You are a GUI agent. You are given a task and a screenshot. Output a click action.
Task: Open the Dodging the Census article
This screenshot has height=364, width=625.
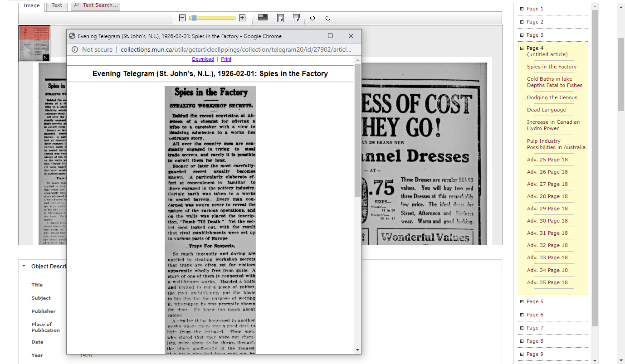[552, 97]
